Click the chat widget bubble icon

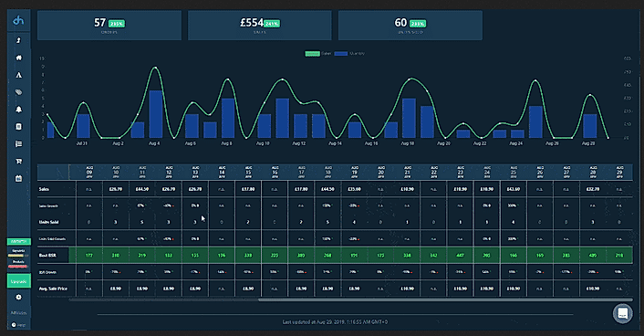click(623, 314)
